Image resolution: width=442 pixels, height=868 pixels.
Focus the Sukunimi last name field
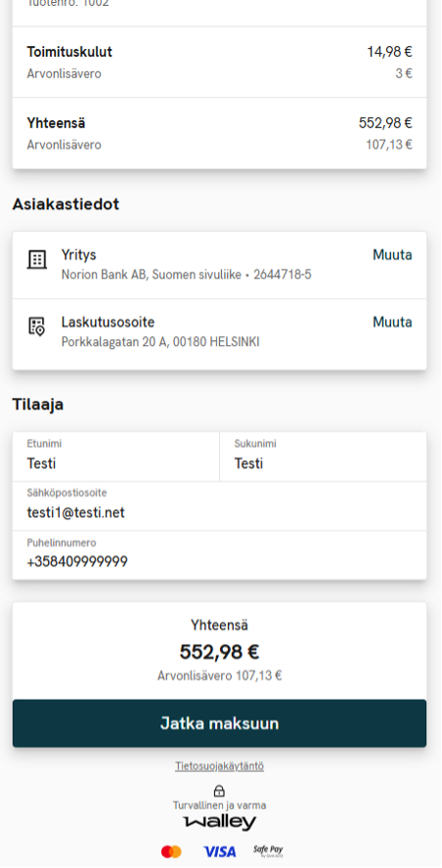coord(324,456)
